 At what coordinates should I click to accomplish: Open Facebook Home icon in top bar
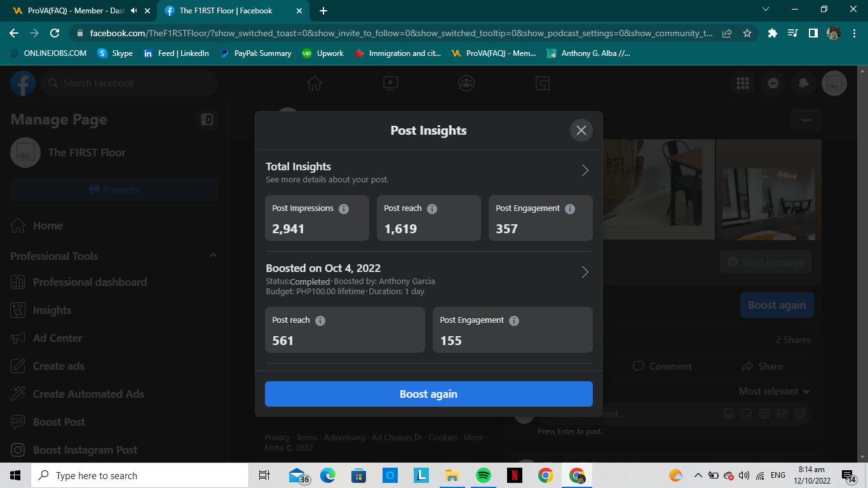[314, 83]
